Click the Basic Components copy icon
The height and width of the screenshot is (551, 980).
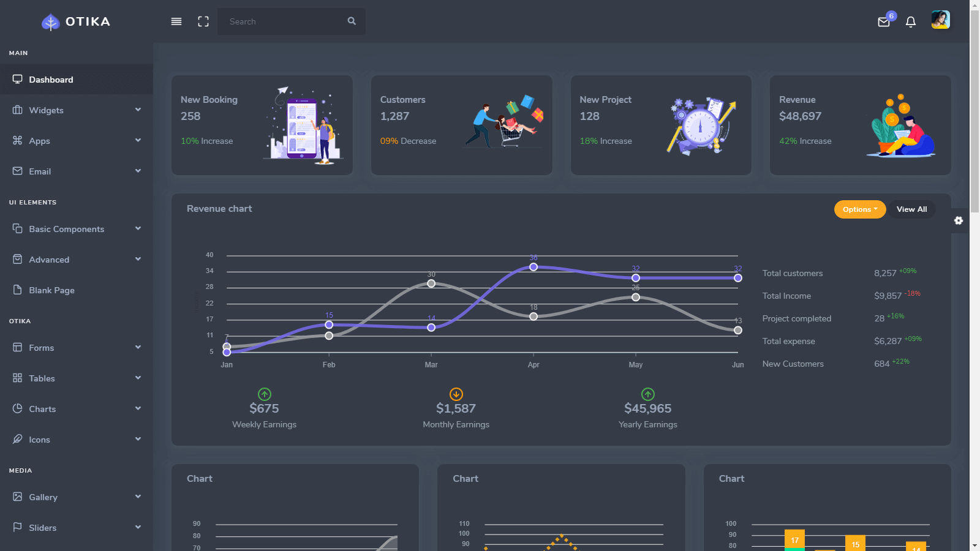(17, 228)
